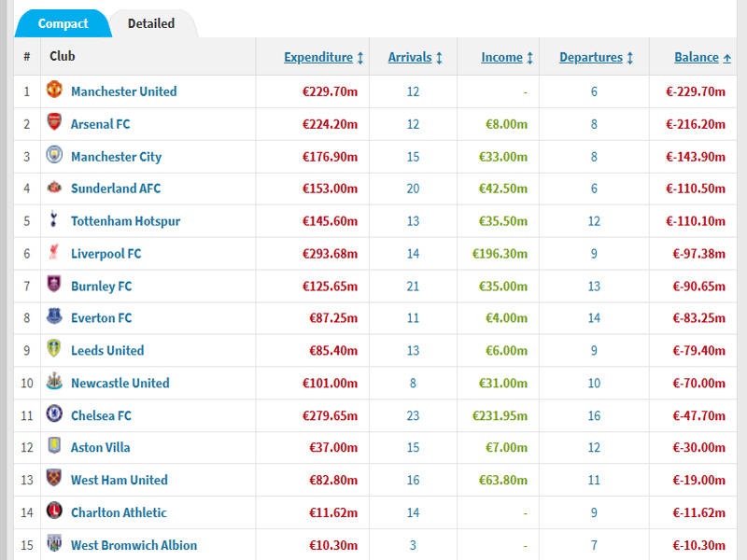The image size is (747, 560).
Task: Click the Liverpool FC crest icon
Action: tap(54, 253)
